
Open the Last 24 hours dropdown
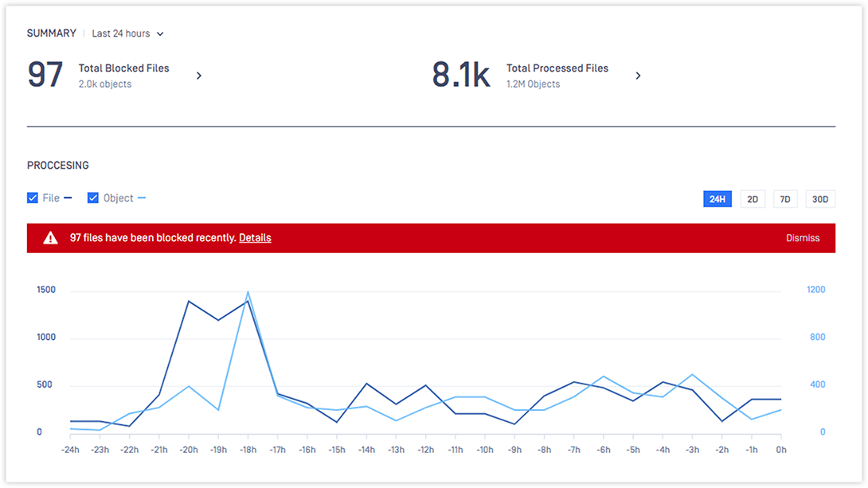tap(126, 33)
